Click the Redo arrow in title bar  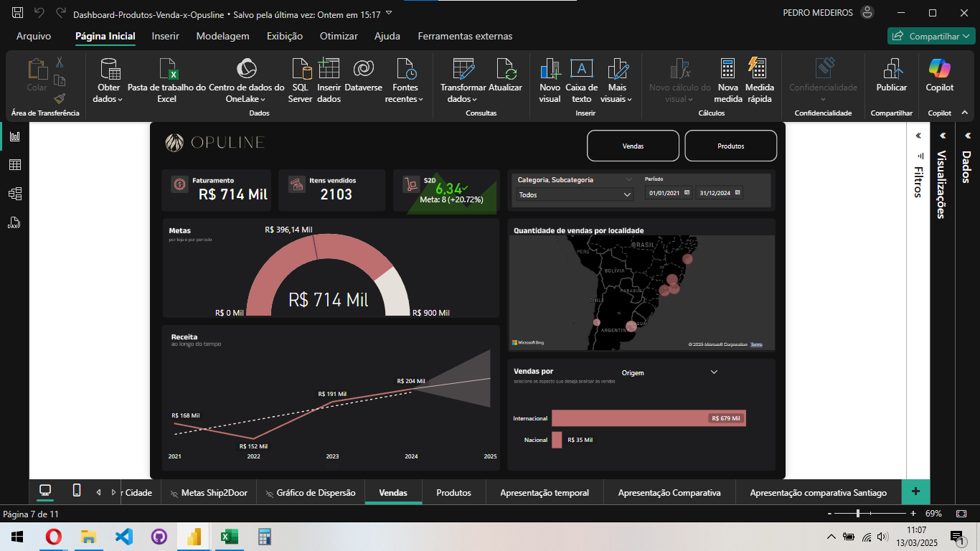(x=60, y=13)
